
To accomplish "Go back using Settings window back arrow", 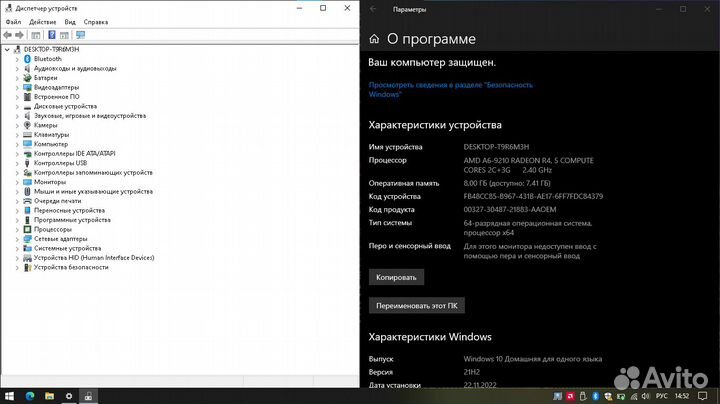I will [x=373, y=9].
